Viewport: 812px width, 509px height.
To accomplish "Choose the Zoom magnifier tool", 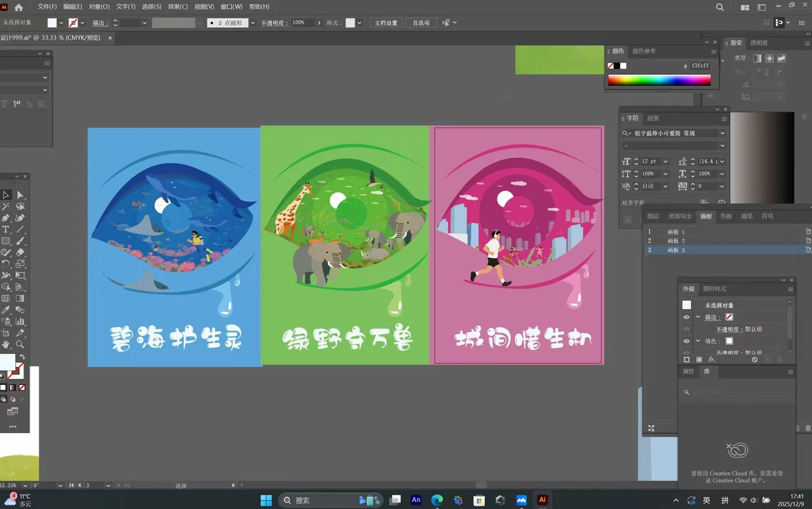I will (x=20, y=344).
